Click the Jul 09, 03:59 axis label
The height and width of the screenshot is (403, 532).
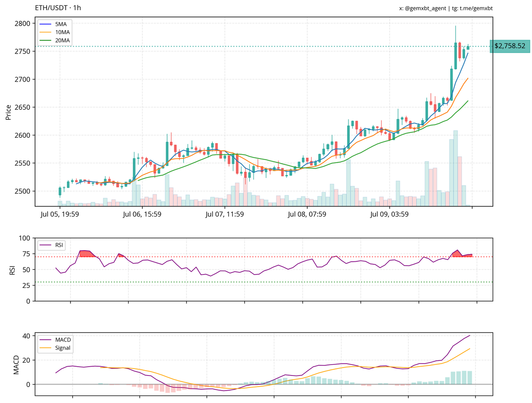click(x=390, y=215)
